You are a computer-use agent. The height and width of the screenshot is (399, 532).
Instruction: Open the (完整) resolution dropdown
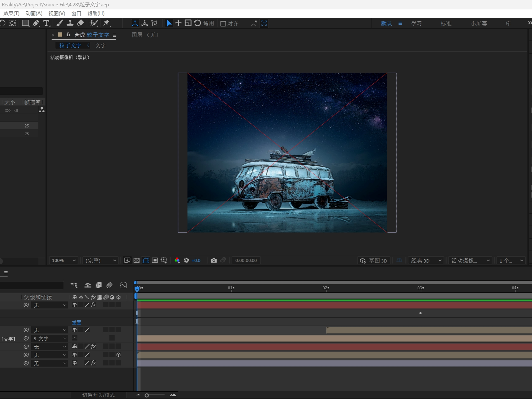[x=100, y=260]
